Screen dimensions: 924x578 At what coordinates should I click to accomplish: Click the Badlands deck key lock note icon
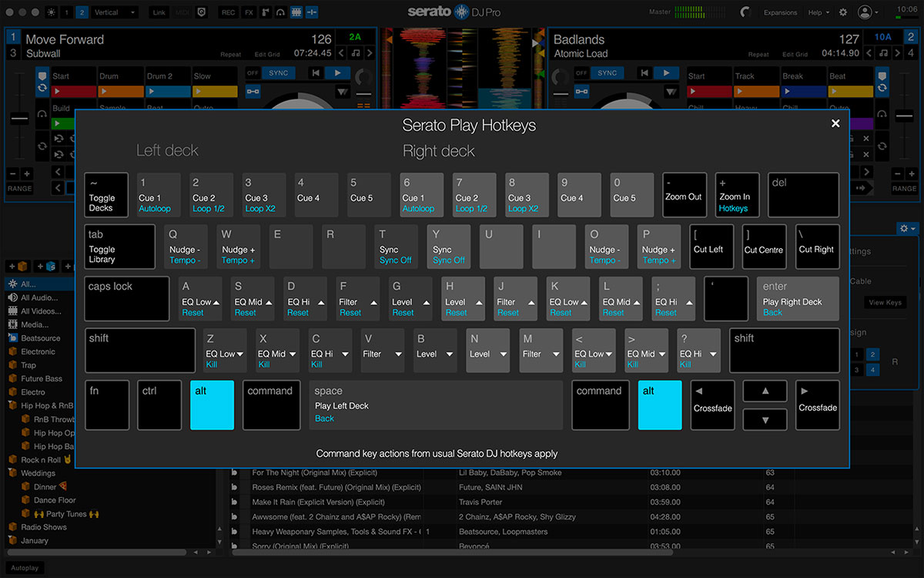point(885,53)
